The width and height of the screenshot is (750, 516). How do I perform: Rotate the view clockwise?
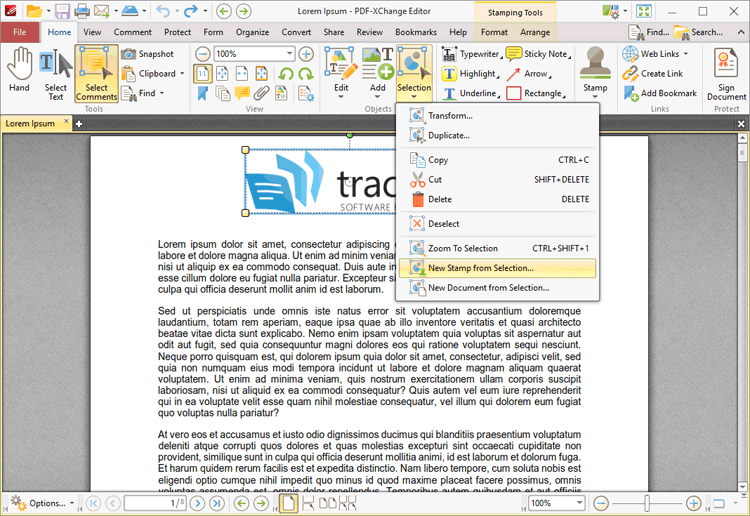tap(306, 74)
